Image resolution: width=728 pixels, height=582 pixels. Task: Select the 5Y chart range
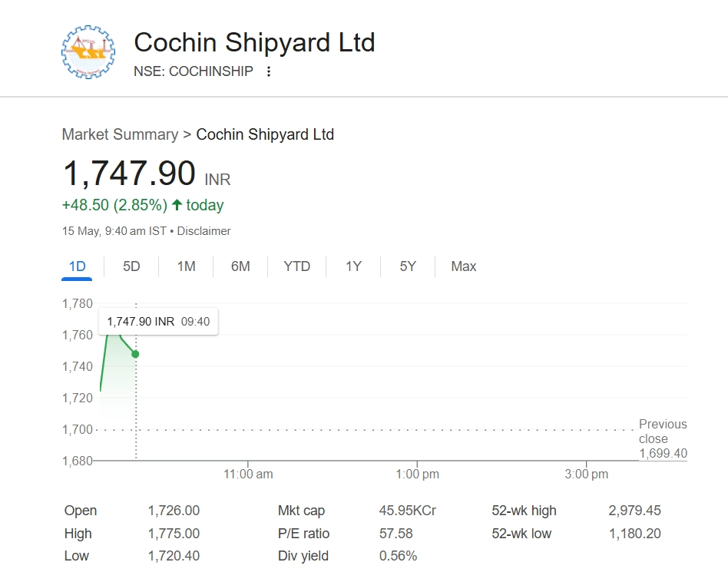click(x=408, y=266)
